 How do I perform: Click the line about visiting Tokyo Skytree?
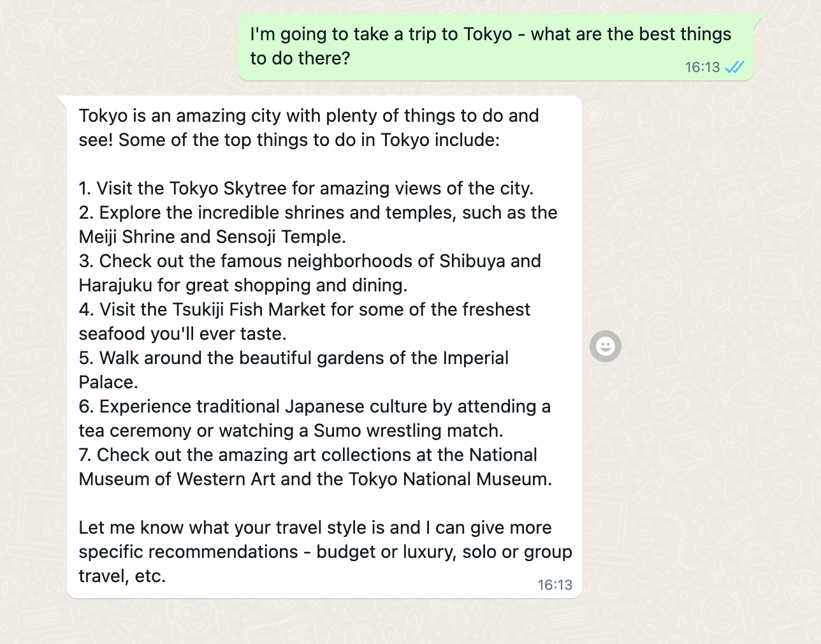(x=306, y=188)
